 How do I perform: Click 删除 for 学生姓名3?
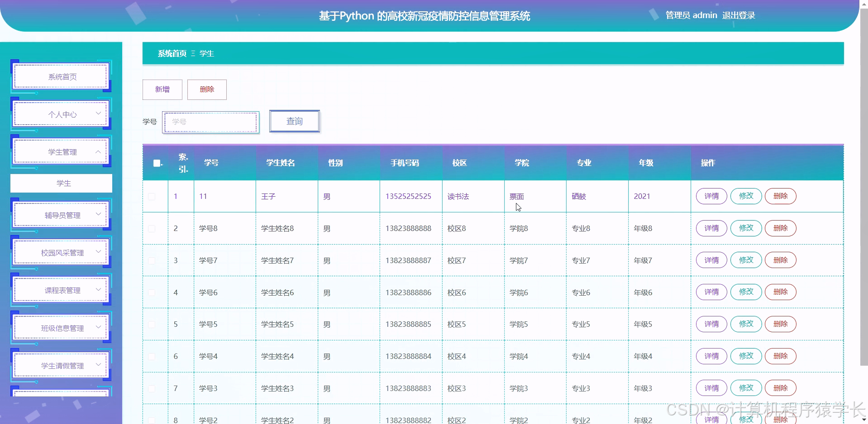coord(781,388)
